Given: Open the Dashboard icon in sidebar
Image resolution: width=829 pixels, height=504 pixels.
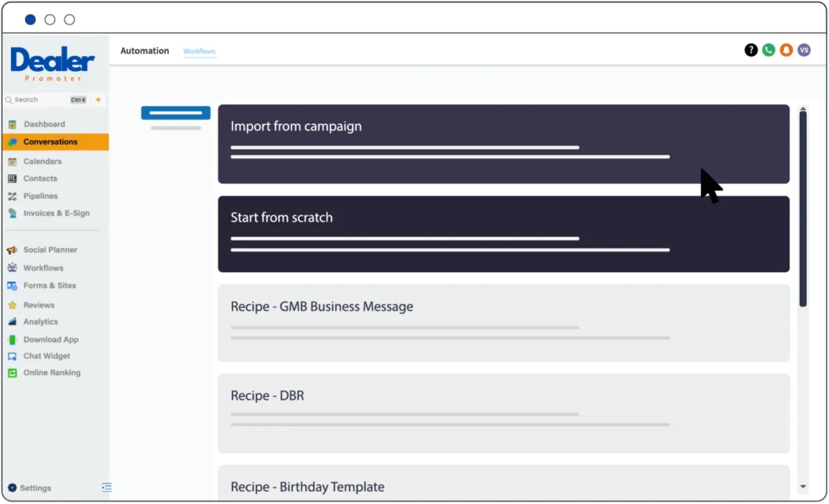Looking at the screenshot, I should (x=12, y=124).
